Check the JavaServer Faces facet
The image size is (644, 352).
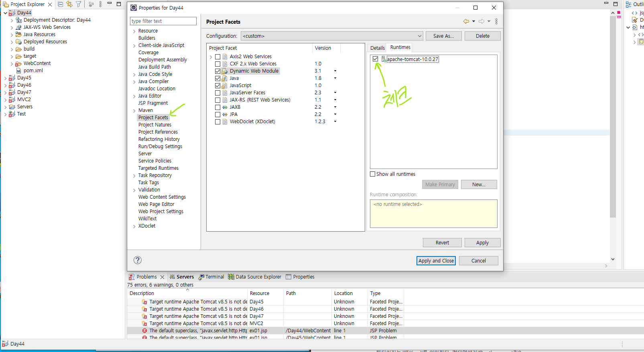click(x=217, y=93)
